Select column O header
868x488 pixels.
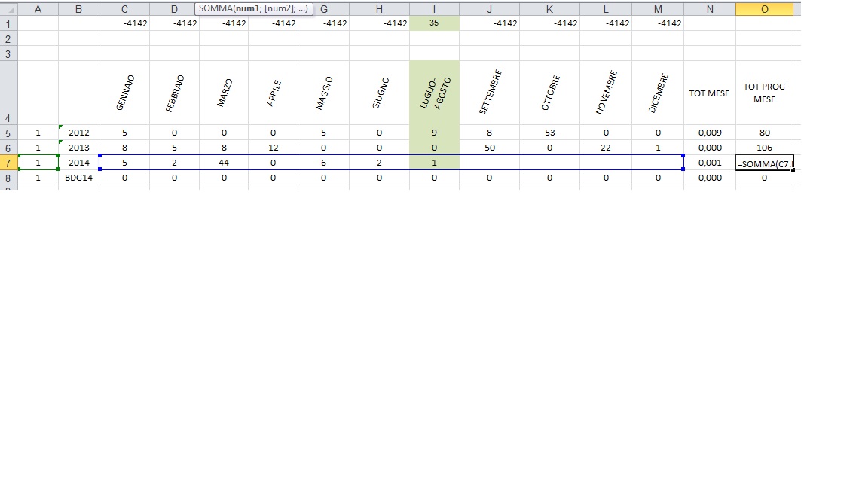(764, 9)
